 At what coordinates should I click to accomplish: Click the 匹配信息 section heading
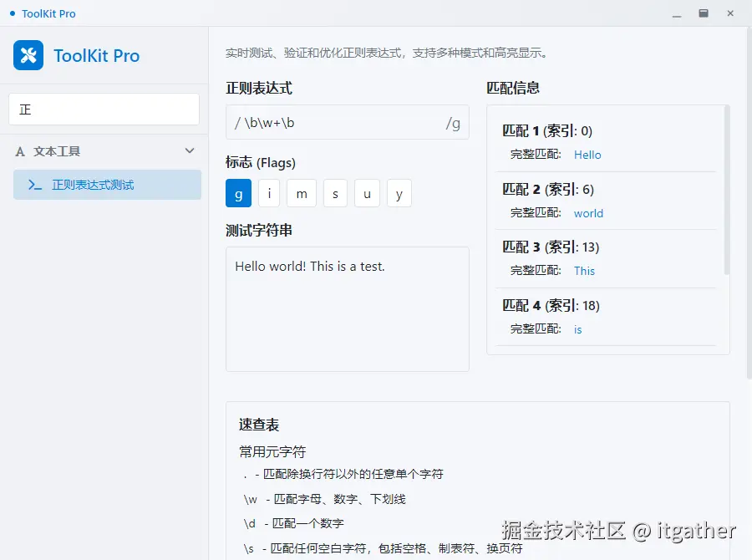pos(513,88)
